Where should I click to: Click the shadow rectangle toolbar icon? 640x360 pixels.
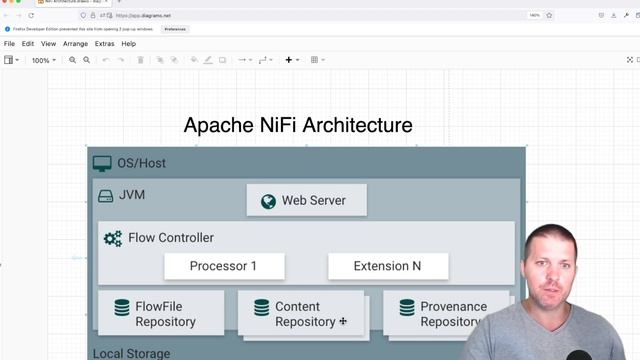pyautogui.click(x=222, y=60)
